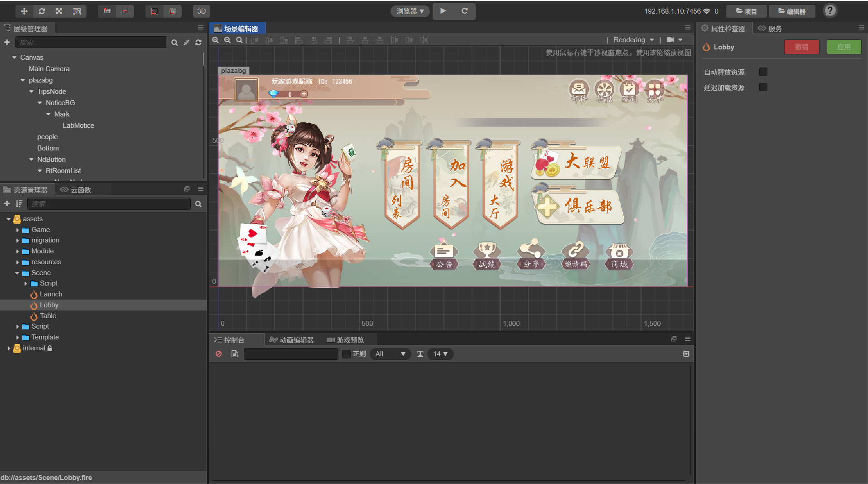Click the assets search type icon
Viewport: 868px width, 484px height.
pos(198,204)
